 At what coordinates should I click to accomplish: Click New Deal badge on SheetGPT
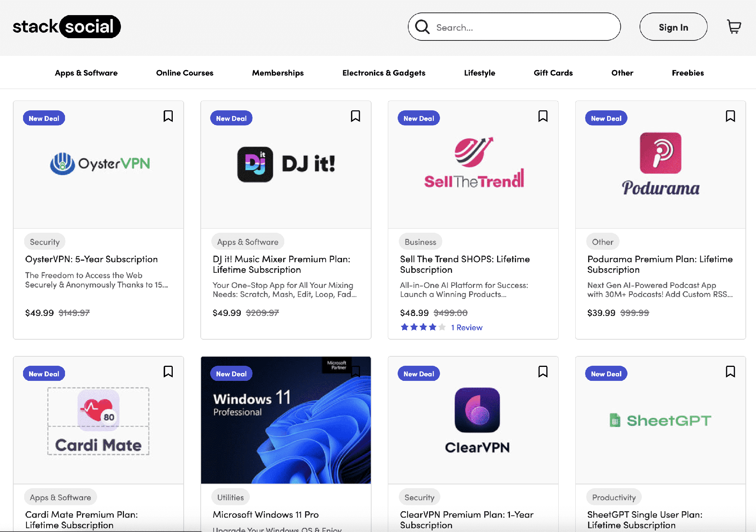[606, 374]
